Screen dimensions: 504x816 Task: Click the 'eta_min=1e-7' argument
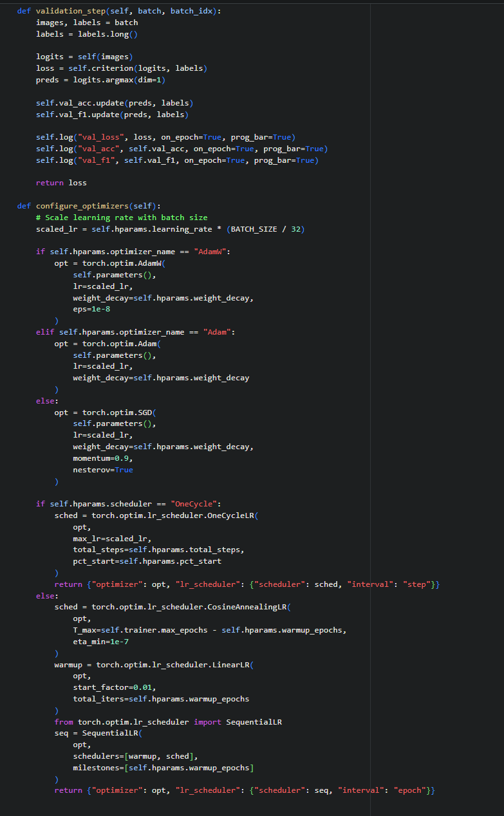tap(101, 642)
